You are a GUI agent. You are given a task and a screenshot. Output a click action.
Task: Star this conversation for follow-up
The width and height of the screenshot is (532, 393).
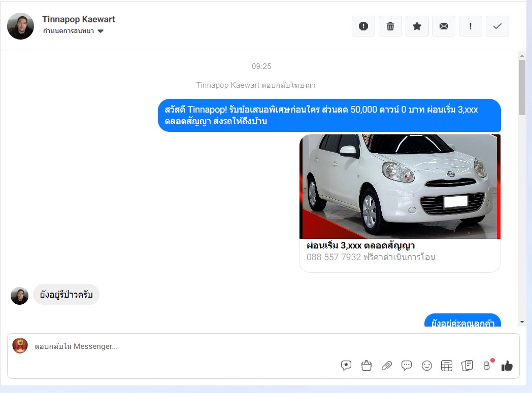[x=417, y=26]
